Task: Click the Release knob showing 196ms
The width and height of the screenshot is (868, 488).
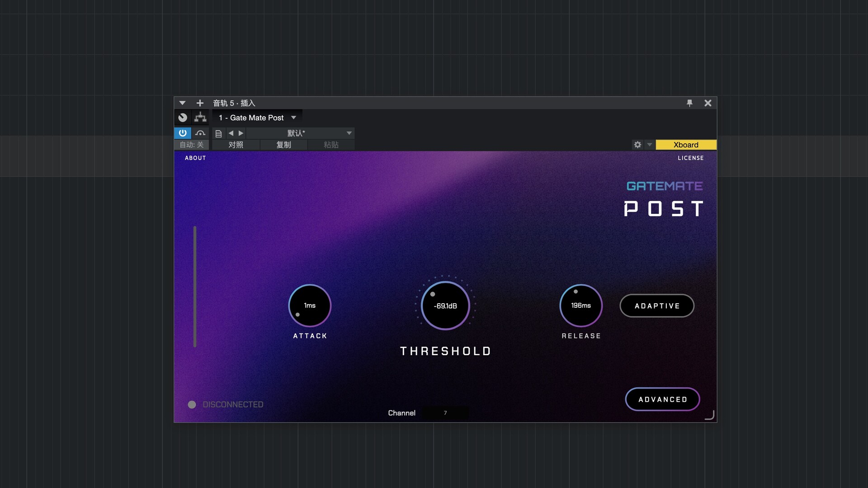Action: [581, 305]
